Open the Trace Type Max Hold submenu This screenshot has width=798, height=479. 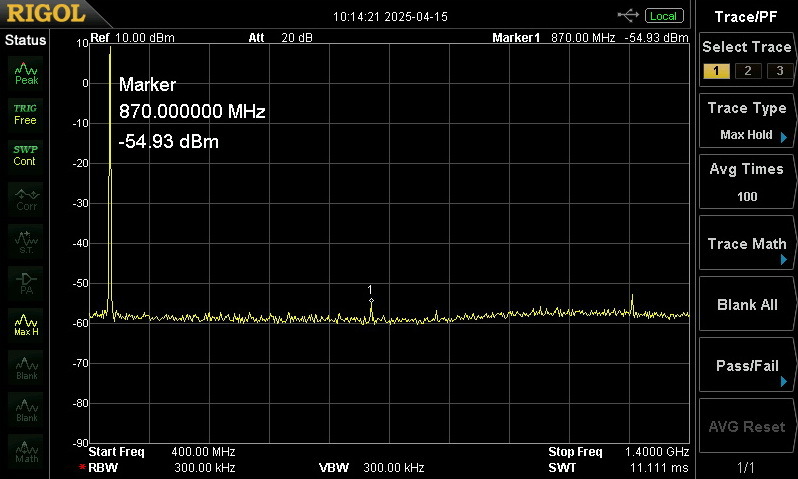pyautogui.click(x=747, y=121)
